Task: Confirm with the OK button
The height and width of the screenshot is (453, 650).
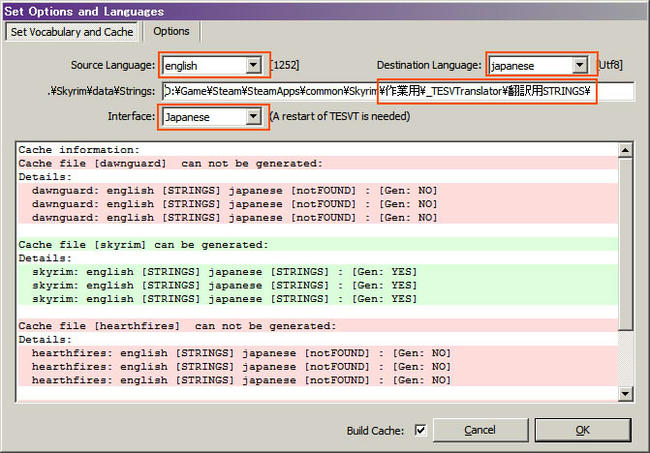Action: [582, 430]
